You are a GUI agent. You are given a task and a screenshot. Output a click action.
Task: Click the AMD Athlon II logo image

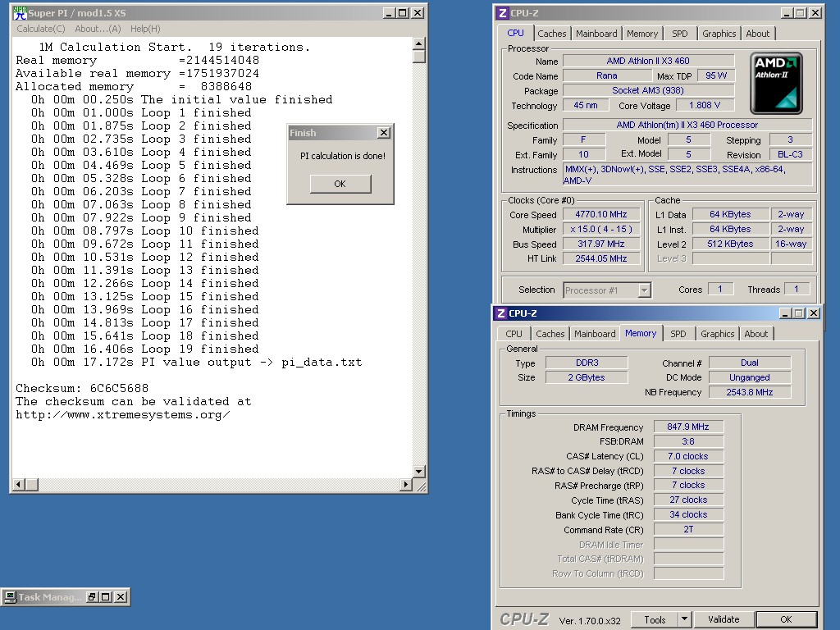776,83
